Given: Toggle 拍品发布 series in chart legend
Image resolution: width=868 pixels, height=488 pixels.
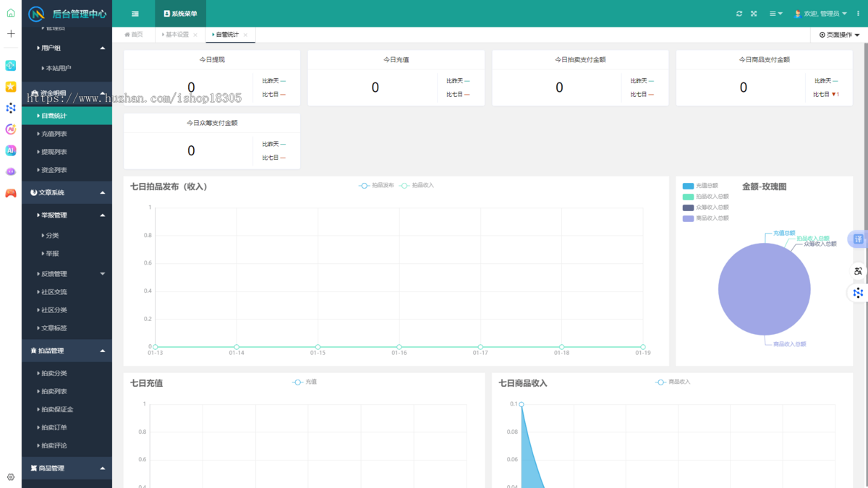Looking at the screenshot, I should click(x=377, y=186).
